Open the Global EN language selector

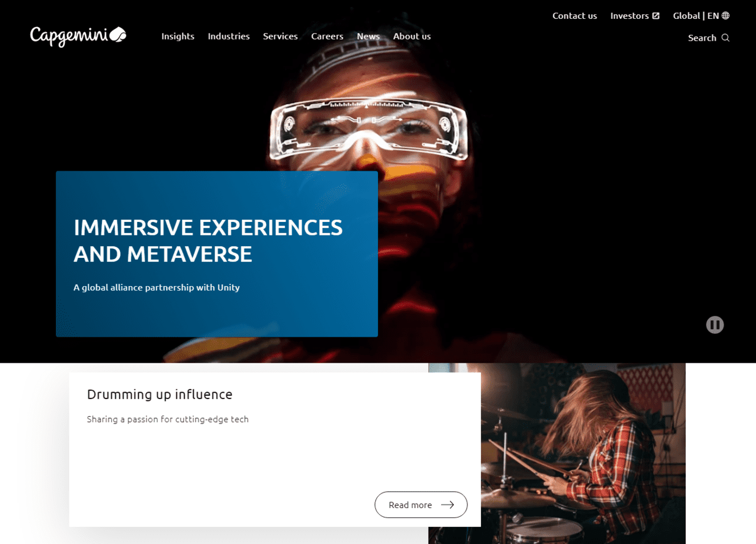click(x=701, y=16)
